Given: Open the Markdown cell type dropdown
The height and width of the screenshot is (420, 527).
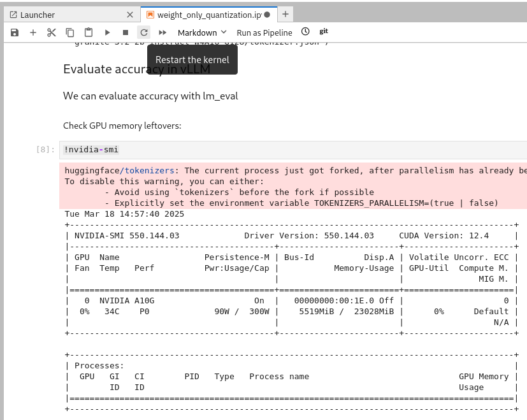Looking at the screenshot, I should pyautogui.click(x=202, y=33).
